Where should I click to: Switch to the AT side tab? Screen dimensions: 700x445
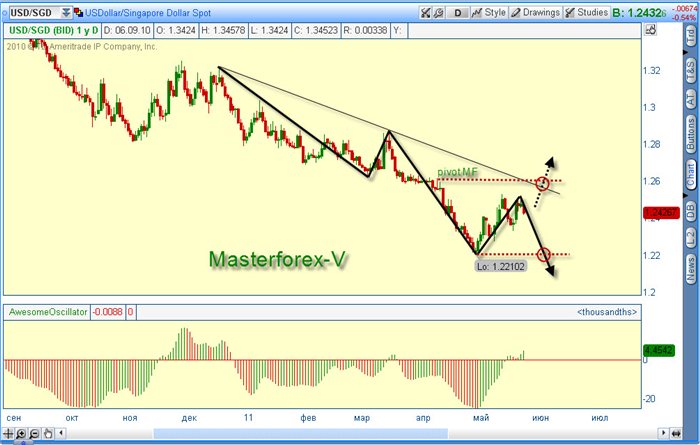click(691, 99)
